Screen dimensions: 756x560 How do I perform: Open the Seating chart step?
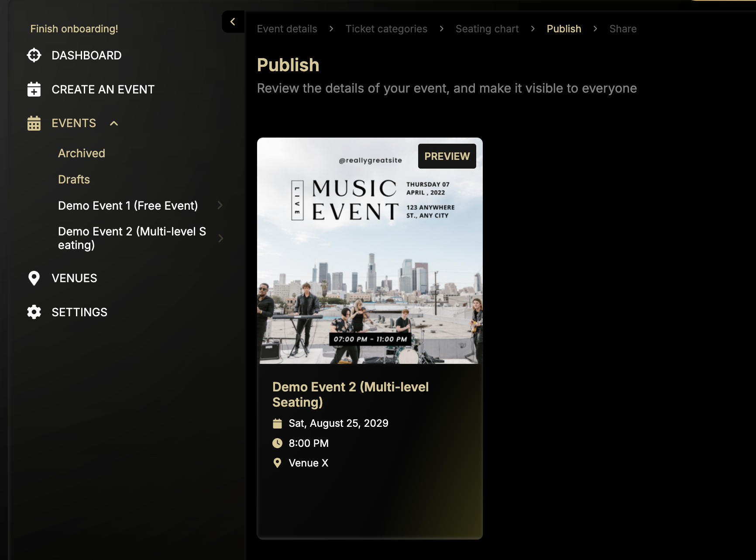[487, 29]
